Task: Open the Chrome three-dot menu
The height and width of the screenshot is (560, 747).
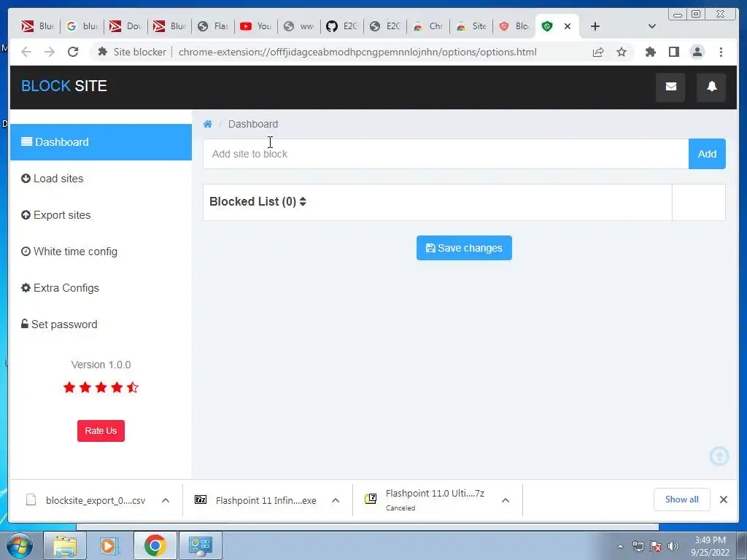Action: click(x=721, y=52)
